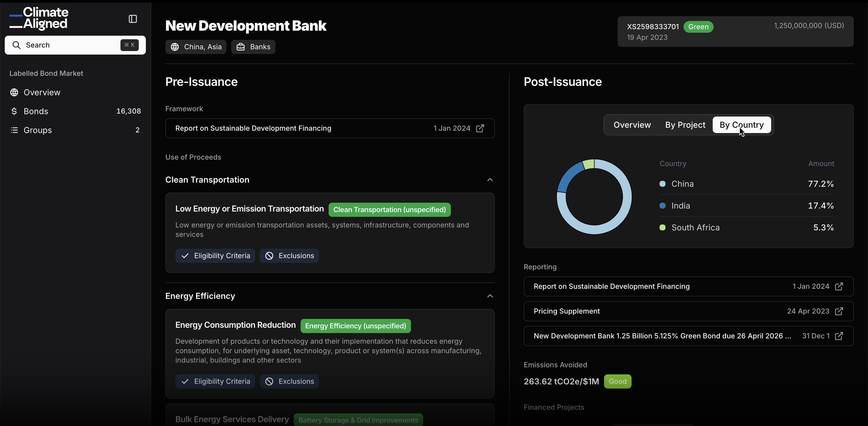Toggle the sidebar collapse icon
This screenshot has height=426, width=868.
[133, 19]
